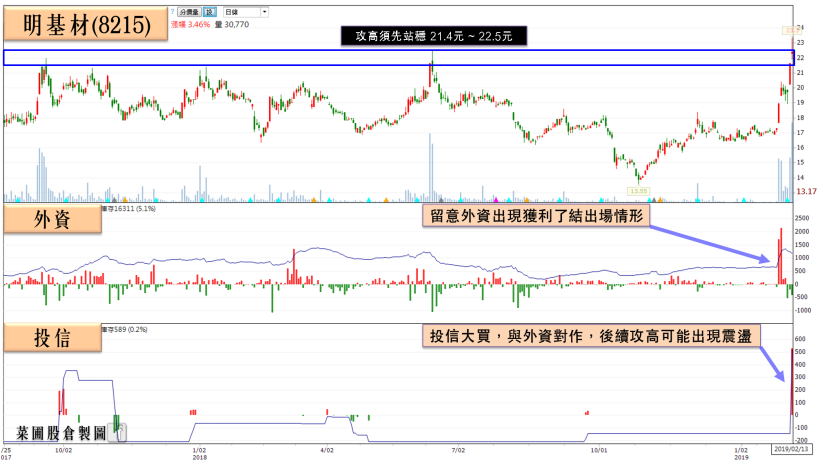
Task: Click the 庫存589 (0.2%) holdings text
Action: (x=124, y=330)
